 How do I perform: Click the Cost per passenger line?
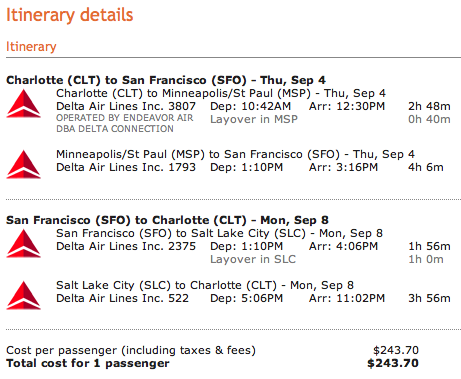point(131,350)
